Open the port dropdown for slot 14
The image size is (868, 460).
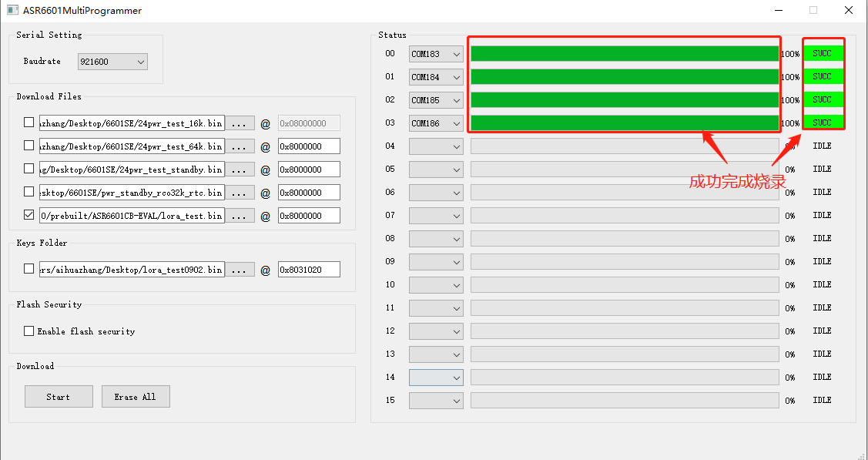[436, 378]
